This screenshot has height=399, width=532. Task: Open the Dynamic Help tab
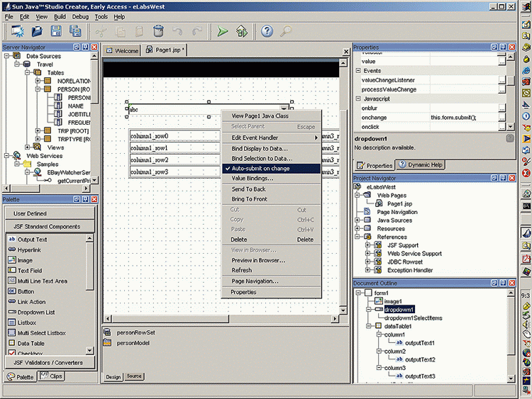(x=421, y=164)
